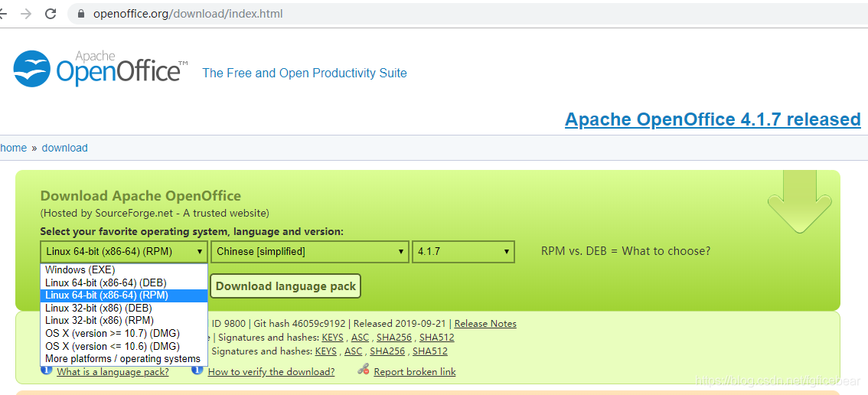This screenshot has width=868, height=395.
Task: Open the 4.1.7 version dropdown
Action: (x=463, y=252)
